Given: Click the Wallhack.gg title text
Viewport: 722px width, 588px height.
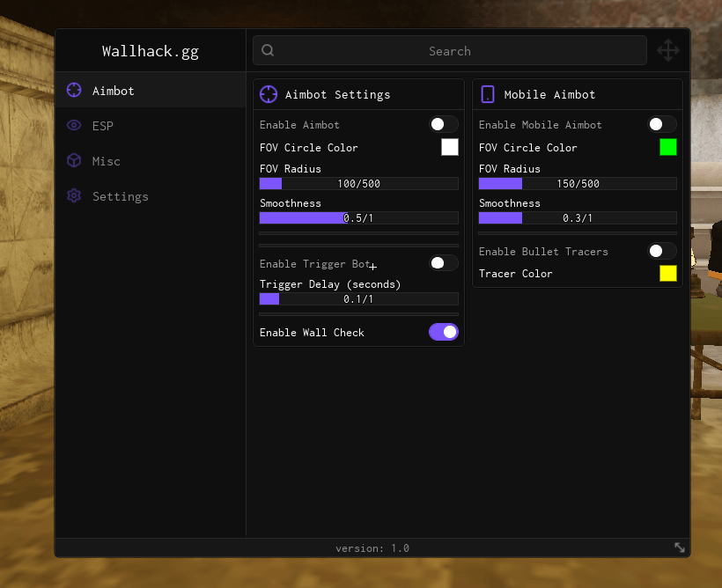Looking at the screenshot, I should pyautogui.click(x=150, y=51).
